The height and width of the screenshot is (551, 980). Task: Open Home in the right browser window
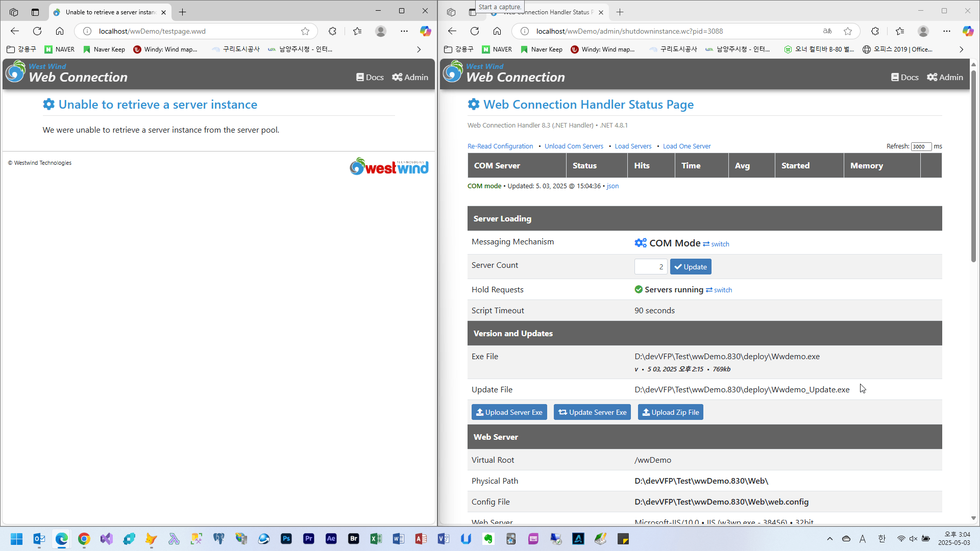click(x=497, y=31)
